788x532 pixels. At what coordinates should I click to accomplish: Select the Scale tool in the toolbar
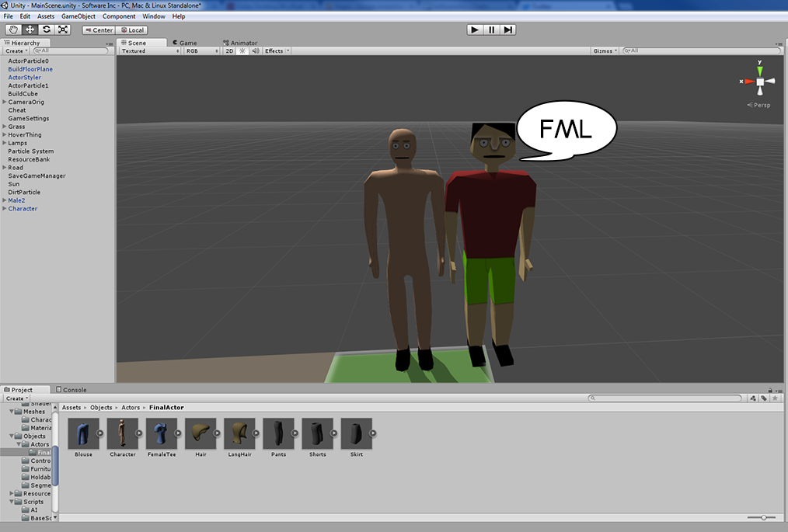(63, 30)
